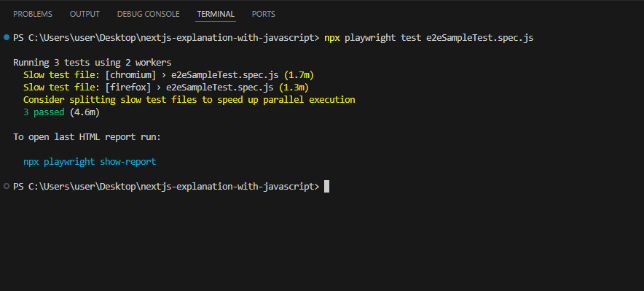
Task: Open the PROBLEMS panel tab
Action: coord(33,14)
